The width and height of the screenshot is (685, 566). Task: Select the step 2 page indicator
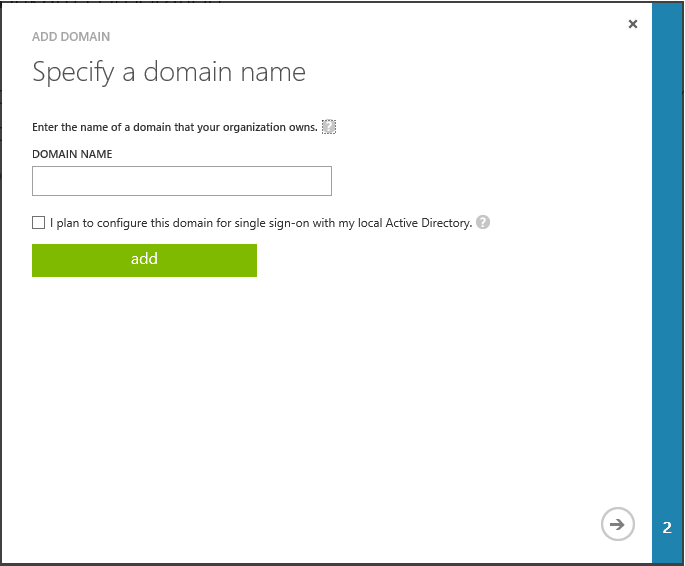pyautogui.click(x=667, y=527)
